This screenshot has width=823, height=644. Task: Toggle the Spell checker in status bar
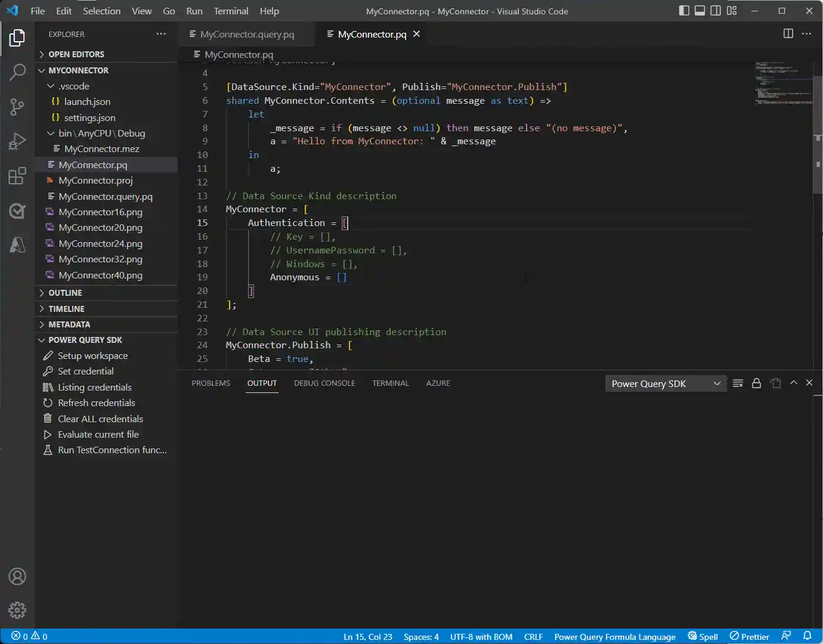703,636
